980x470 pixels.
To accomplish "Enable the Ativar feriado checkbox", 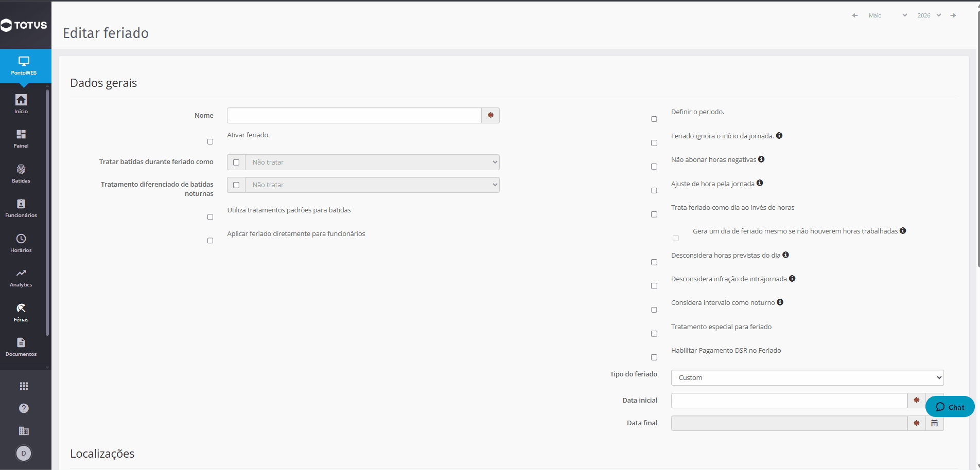I will 210,141.
